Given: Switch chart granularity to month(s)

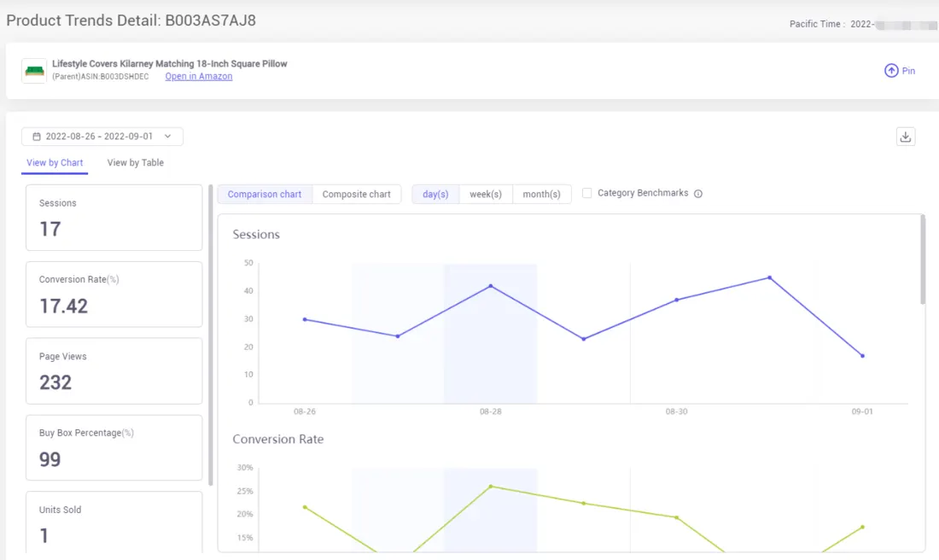Looking at the screenshot, I should 542,194.
